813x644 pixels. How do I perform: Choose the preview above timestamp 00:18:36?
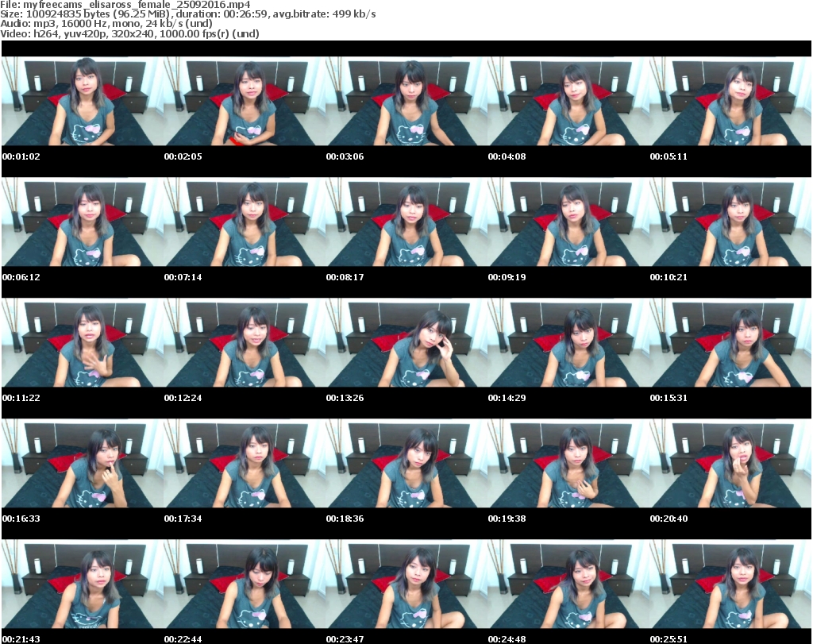pyautogui.click(x=406, y=464)
